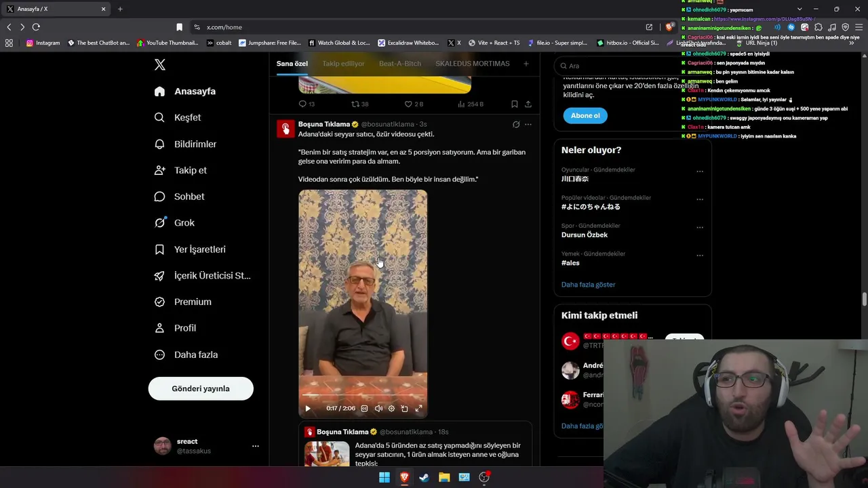The image size is (868, 488).
Task: Switch to the SKALEDUS MORTIMAS tab
Action: (473, 64)
